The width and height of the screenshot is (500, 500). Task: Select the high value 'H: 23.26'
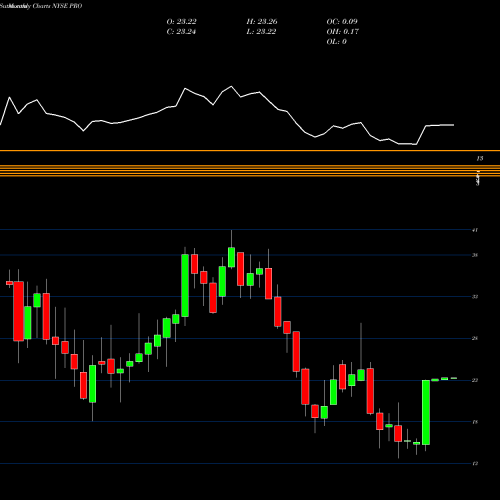[262, 22]
